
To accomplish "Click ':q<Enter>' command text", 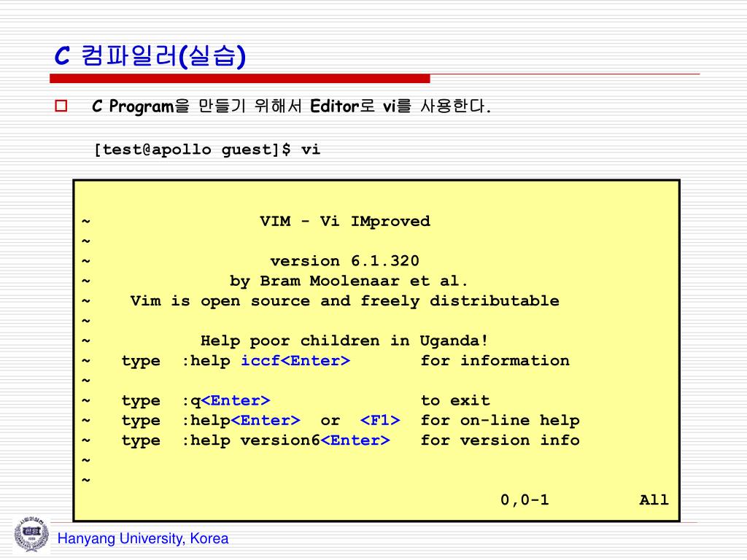I will tap(226, 401).
